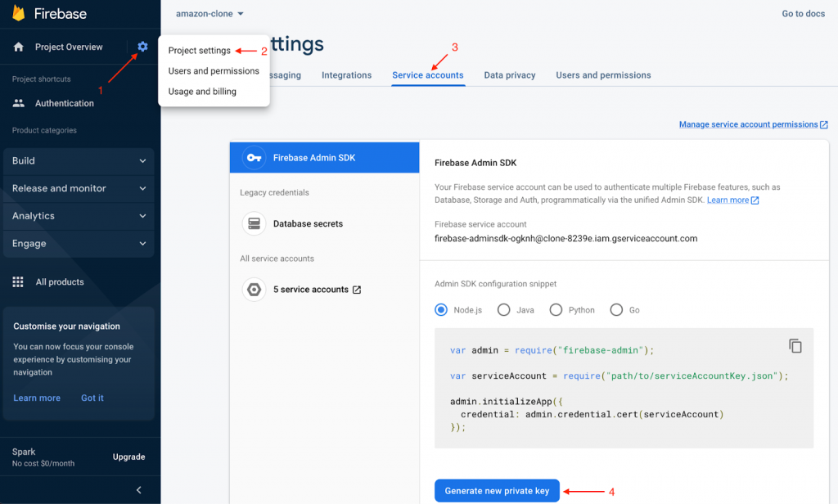Image resolution: width=838 pixels, height=504 pixels.
Task: Open the settings gear icon
Action: coord(143,47)
